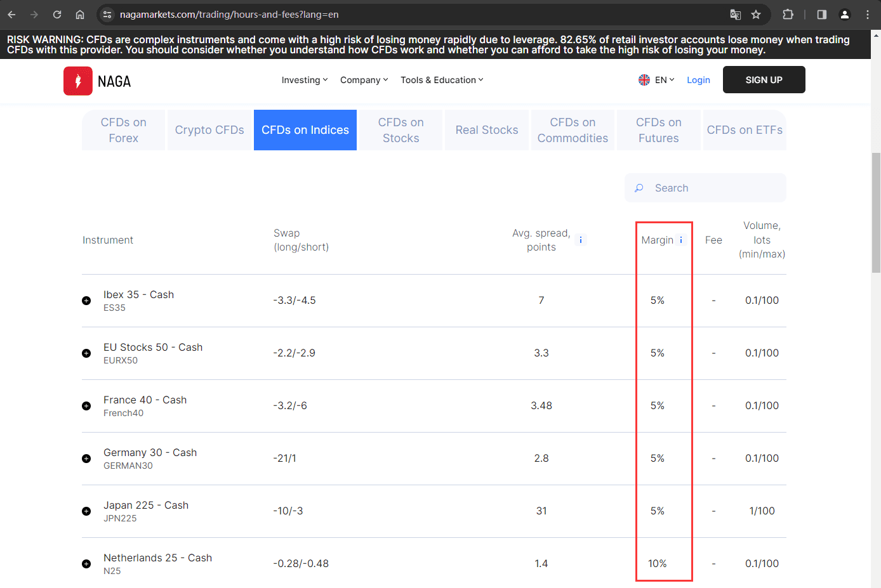Switch to CFDs on Forex tab

(124, 130)
